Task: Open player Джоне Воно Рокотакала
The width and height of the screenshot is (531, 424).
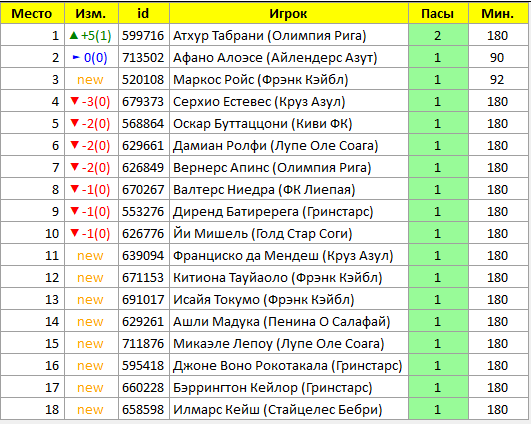Action: (x=250, y=365)
